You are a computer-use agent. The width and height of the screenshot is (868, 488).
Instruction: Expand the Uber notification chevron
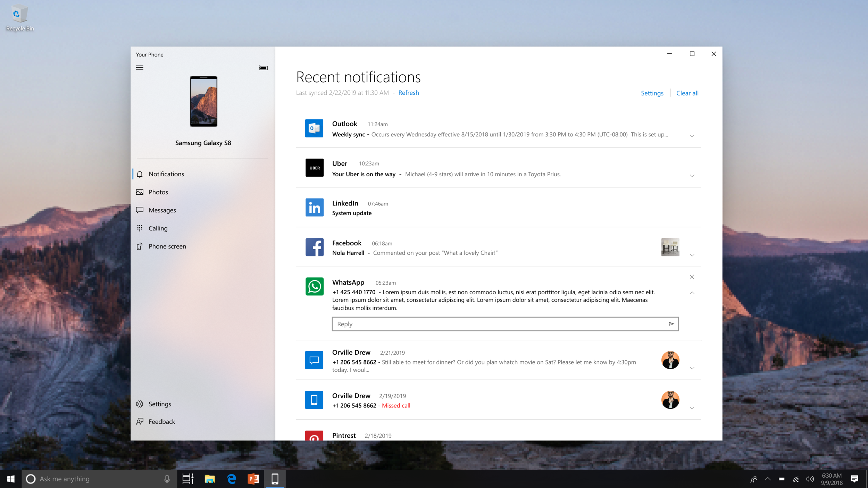click(x=692, y=176)
